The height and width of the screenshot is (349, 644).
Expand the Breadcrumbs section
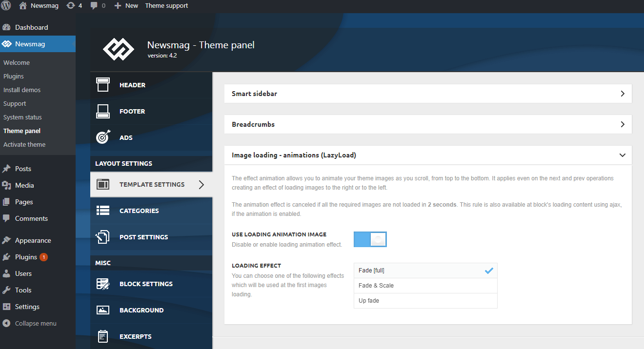pos(428,124)
